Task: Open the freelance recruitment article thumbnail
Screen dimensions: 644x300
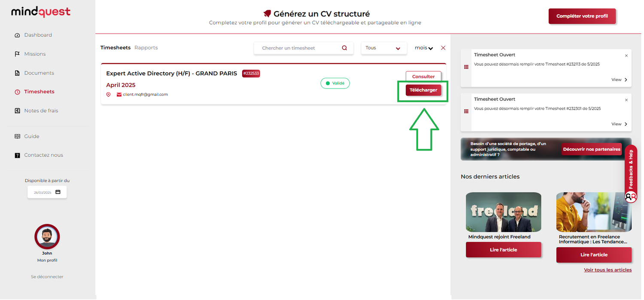Action: click(x=594, y=212)
